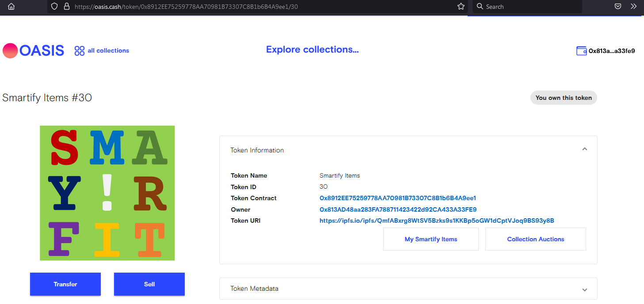Click the OASIS wordmark text
Viewport: 644px width, 304px height.
click(42, 51)
